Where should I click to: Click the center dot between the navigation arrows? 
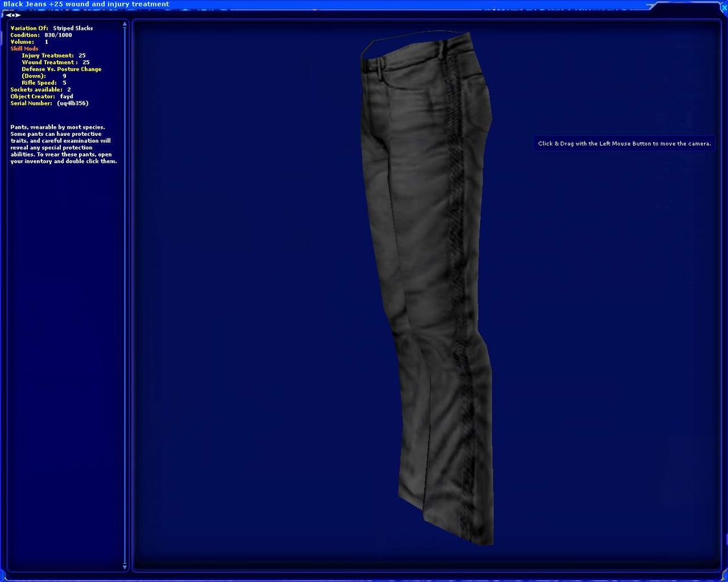(13, 15)
